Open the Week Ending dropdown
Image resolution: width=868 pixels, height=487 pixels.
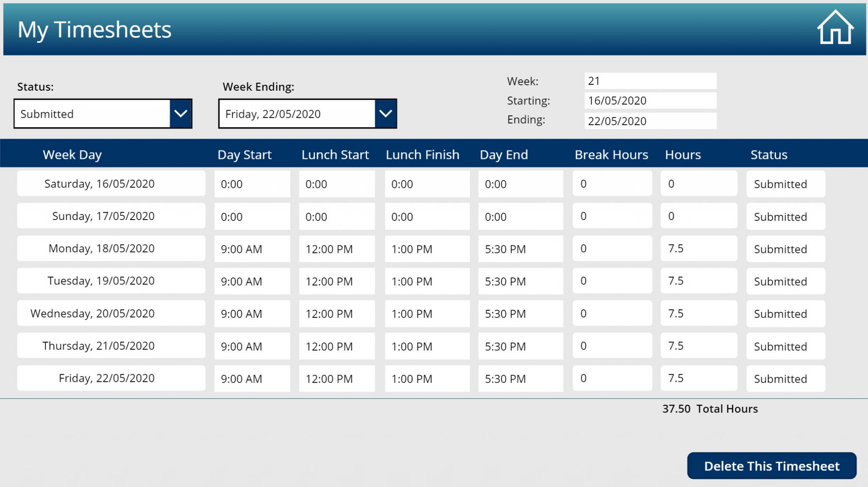click(297, 113)
